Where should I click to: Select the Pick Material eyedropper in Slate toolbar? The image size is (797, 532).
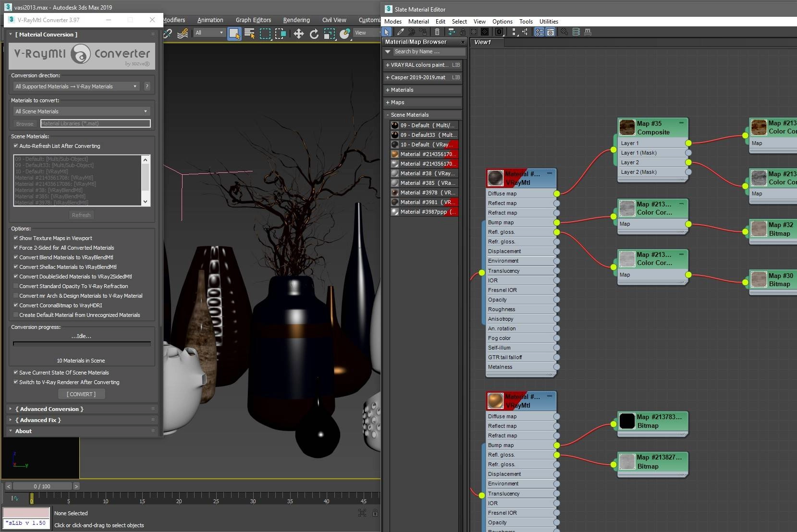(x=400, y=32)
